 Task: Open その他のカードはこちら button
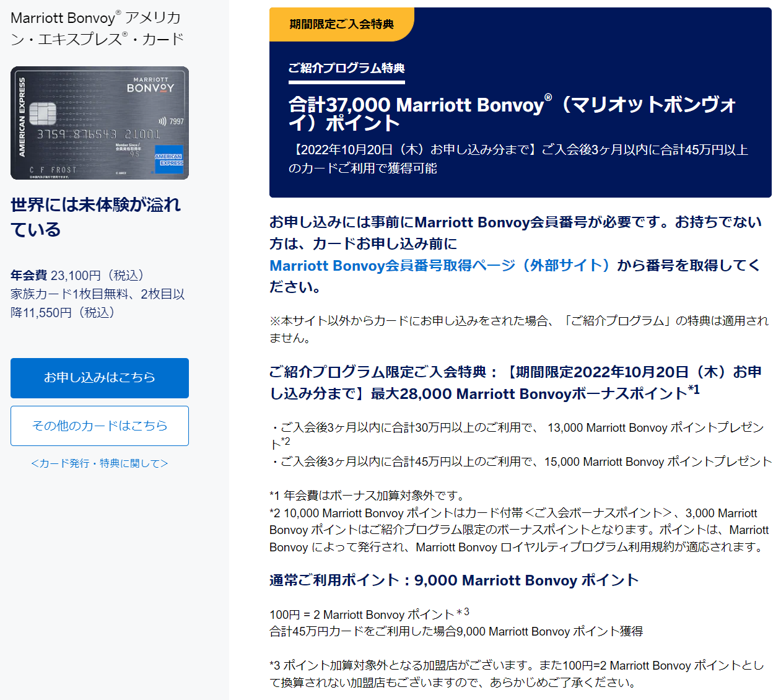coord(99,426)
